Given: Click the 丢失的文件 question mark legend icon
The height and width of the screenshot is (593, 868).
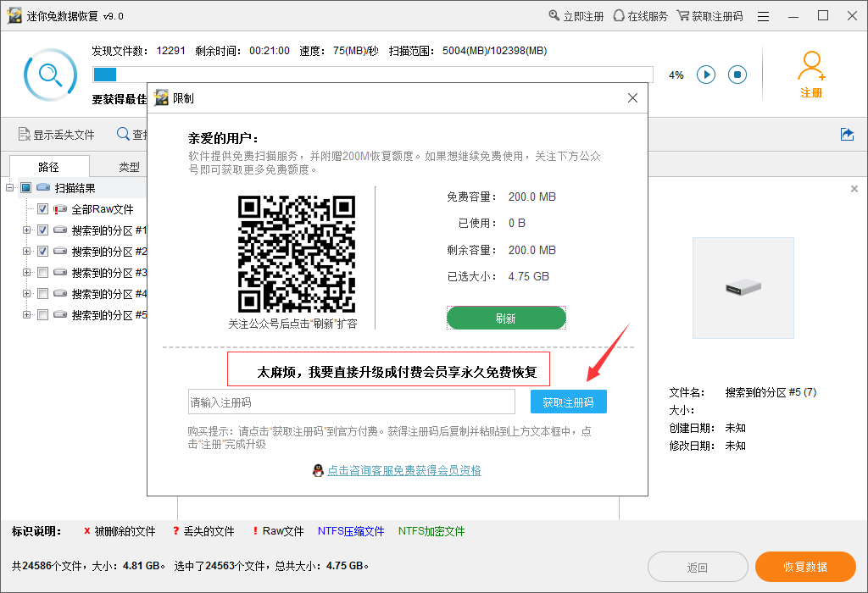Looking at the screenshot, I should pos(175,531).
